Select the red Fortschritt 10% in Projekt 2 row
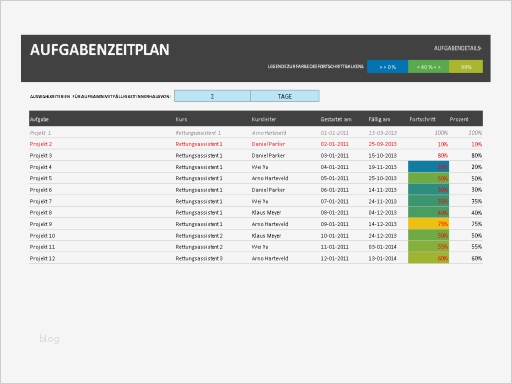Screen dimensions: 512x384 443,144
